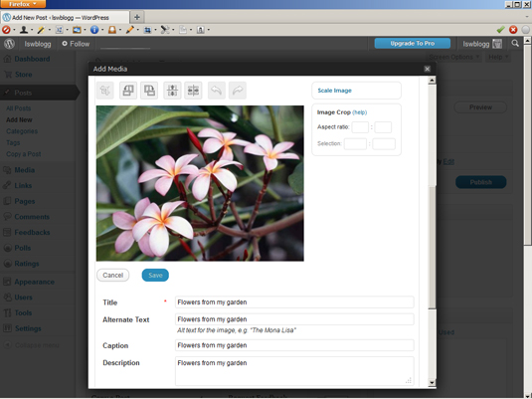Open a new browser tab
Viewport: 532px width, 399px height.
tap(137, 17)
